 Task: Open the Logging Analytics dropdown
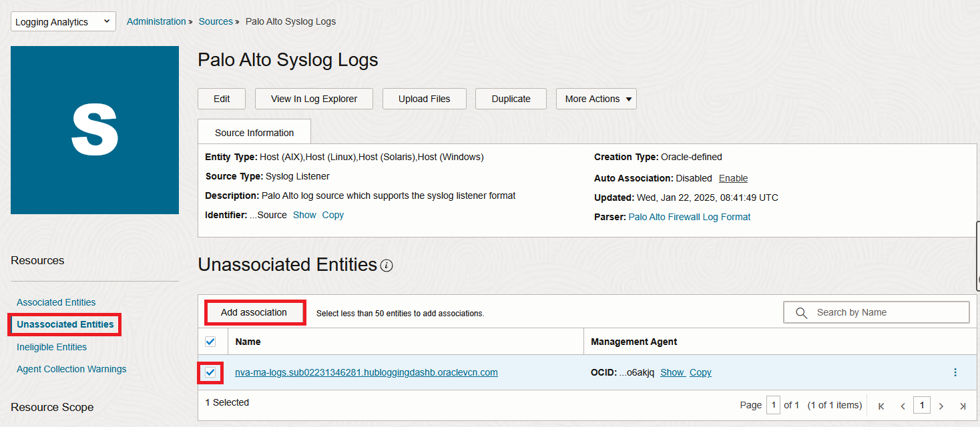(x=63, y=22)
